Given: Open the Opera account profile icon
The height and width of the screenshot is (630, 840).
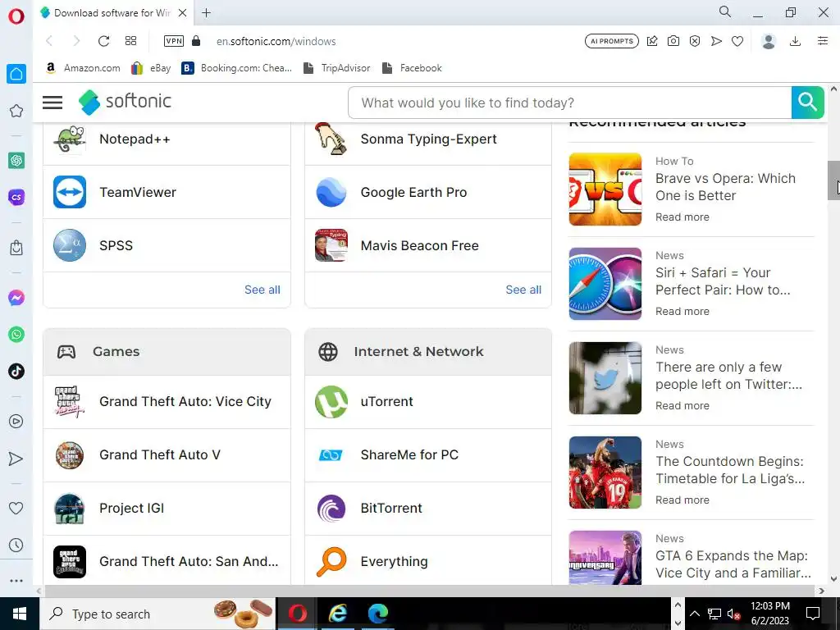Looking at the screenshot, I should pos(769,41).
